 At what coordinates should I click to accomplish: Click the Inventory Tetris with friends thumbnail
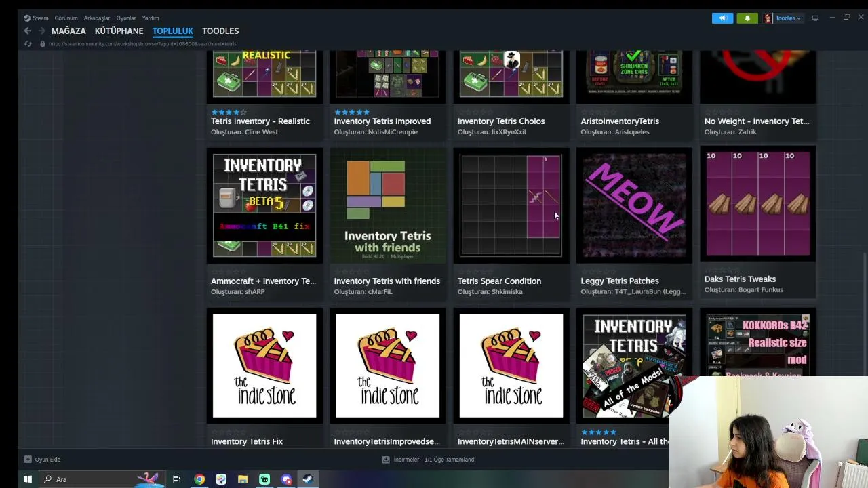(387, 205)
